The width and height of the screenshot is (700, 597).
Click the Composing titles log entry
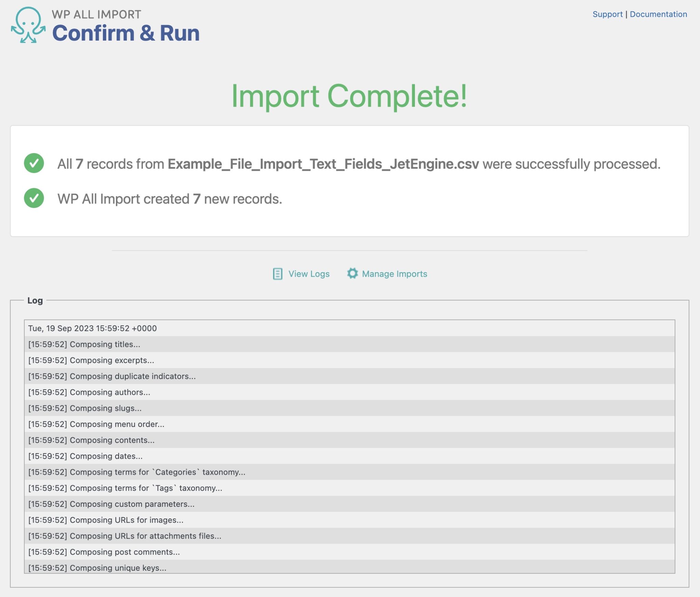tap(84, 344)
